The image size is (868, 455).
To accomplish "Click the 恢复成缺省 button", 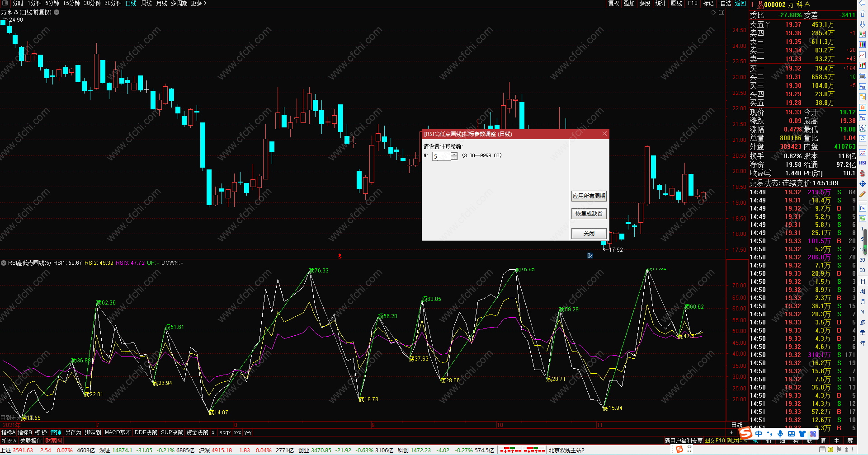I will pos(589,214).
